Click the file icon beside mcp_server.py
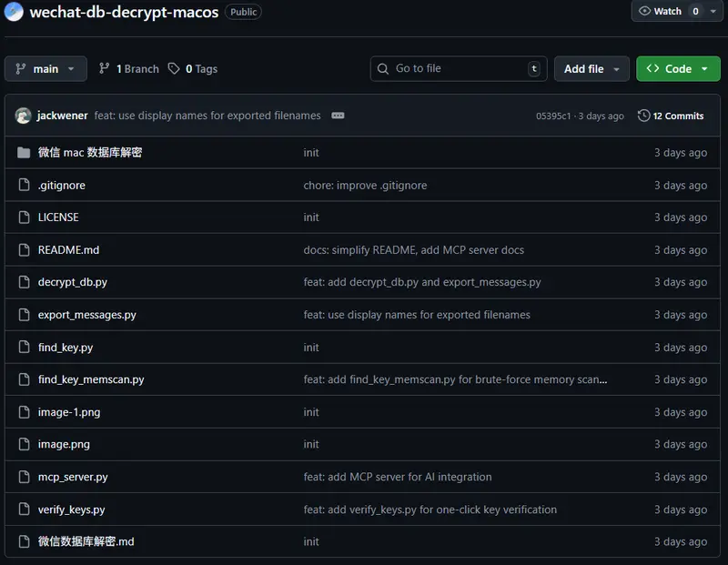Image resolution: width=728 pixels, height=565 pixels. [24, 477]
